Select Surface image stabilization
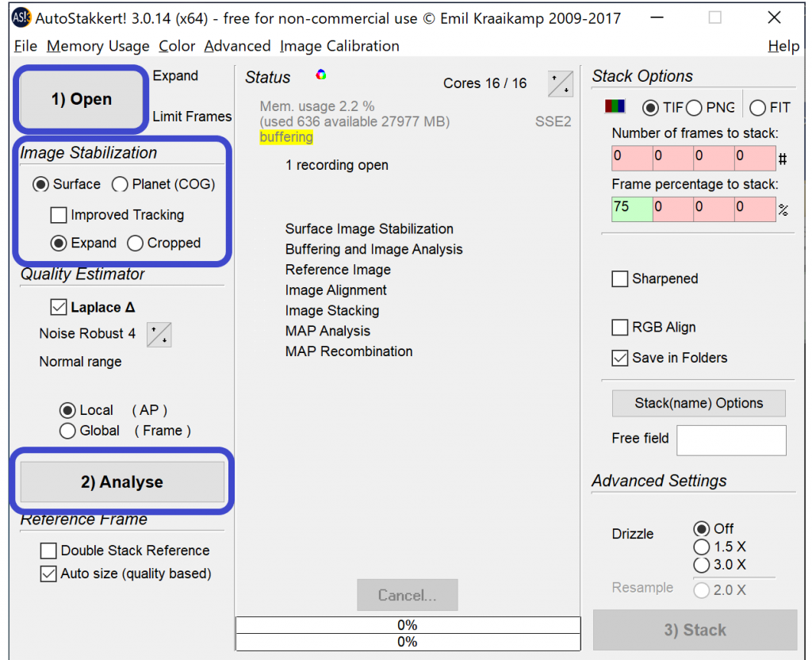Screen dimensions: 812x660 pyautogui.click(x=67, y=184)
